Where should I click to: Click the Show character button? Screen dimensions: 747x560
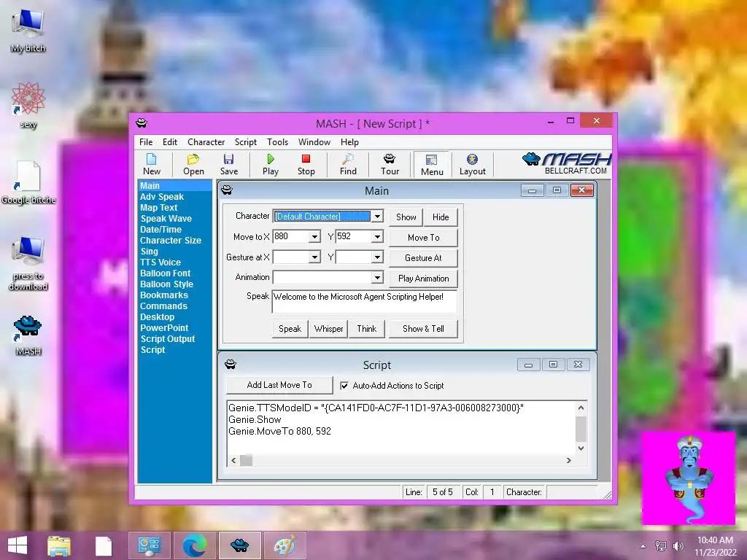click(x=406, y=217)
